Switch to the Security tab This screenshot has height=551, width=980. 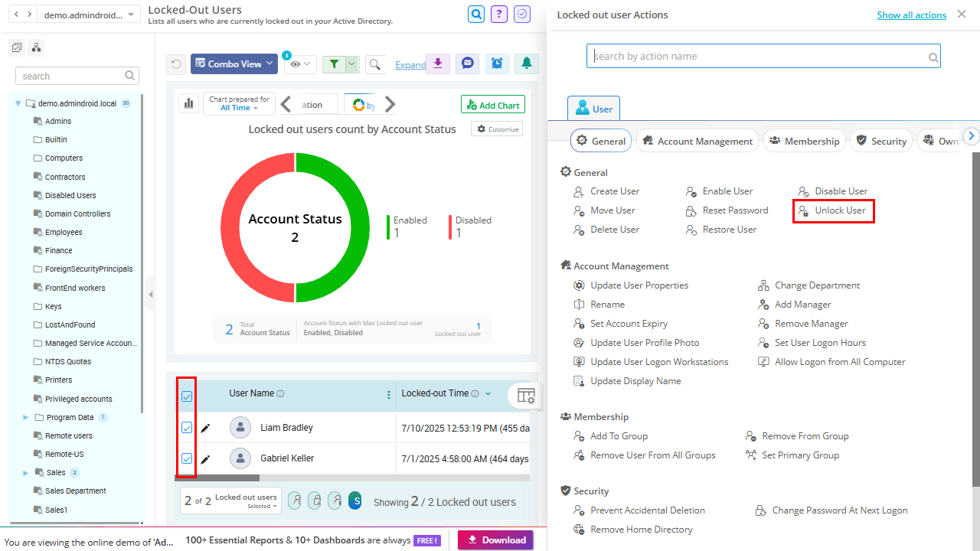[x=880, y=141]
